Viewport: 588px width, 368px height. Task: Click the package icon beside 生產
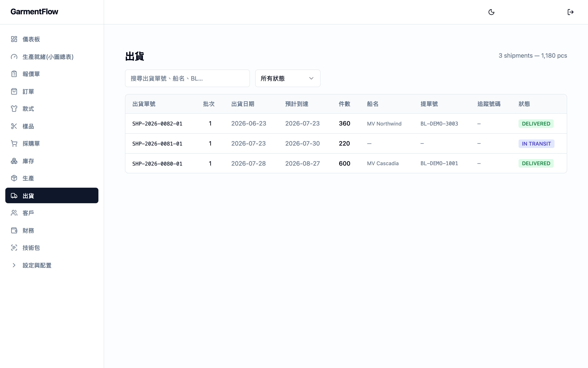[14, 178]
